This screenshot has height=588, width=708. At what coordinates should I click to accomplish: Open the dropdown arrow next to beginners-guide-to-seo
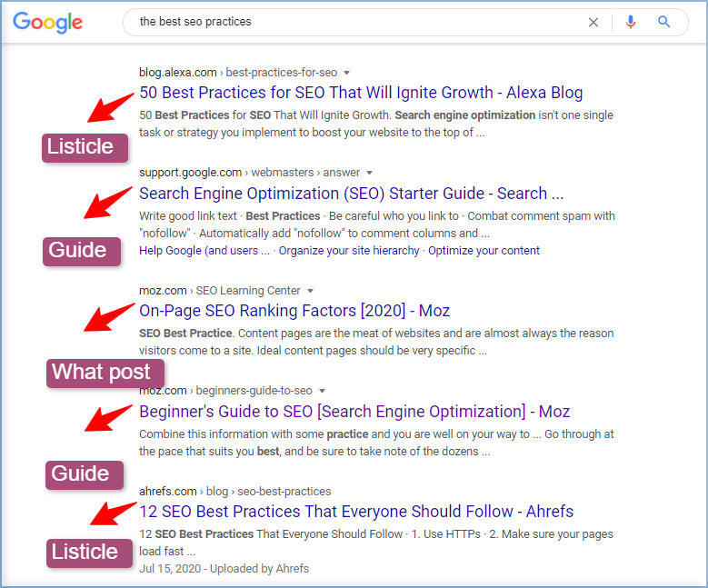pos(322,391)
